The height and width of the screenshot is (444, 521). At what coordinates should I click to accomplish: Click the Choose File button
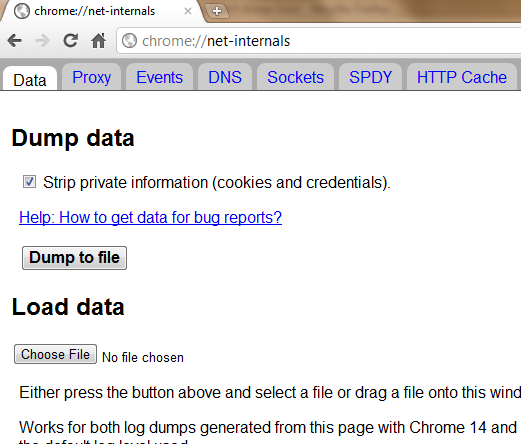click(x=55, y=354)
